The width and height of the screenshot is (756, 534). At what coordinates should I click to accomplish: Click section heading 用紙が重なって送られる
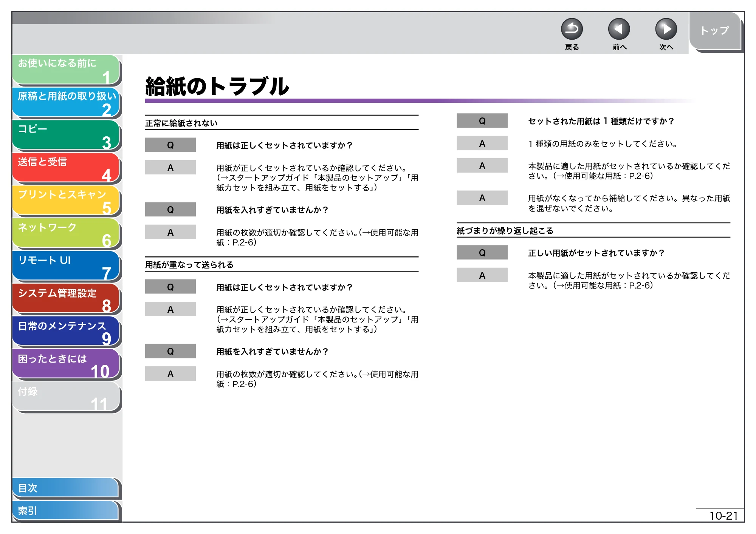coord(189,265)
